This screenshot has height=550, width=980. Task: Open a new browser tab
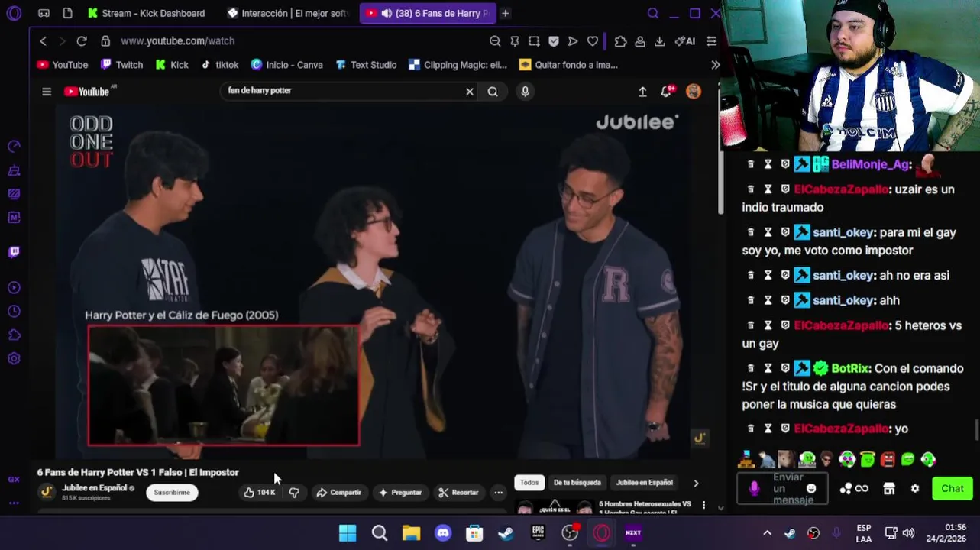point(505,13)
